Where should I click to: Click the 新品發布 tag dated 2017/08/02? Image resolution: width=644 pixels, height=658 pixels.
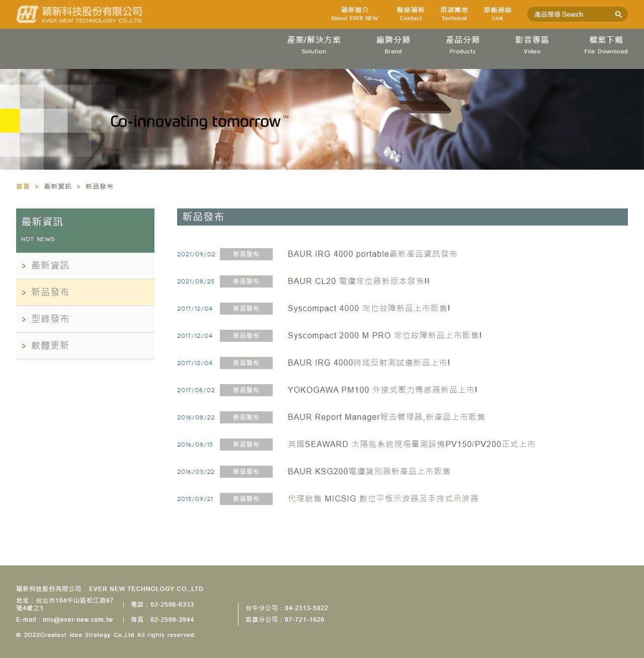(x=246, y=390)
